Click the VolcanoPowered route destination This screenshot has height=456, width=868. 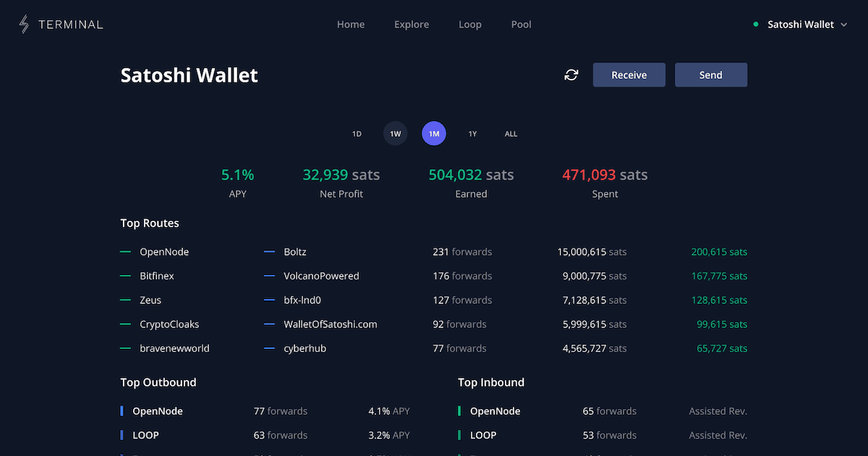(321, 276)
